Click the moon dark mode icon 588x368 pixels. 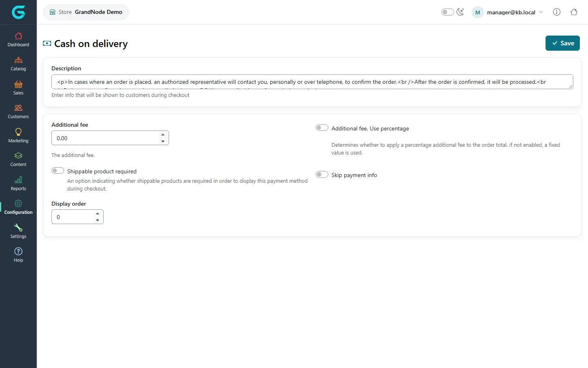pyautogui.click(x=460, y=12)
